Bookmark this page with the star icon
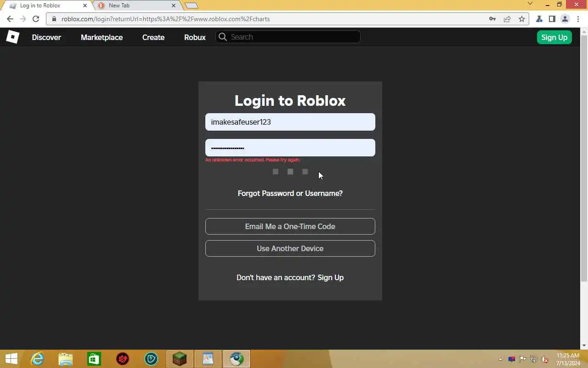The height and width of the screenshot is (368, 588). [x=522, y=19]
